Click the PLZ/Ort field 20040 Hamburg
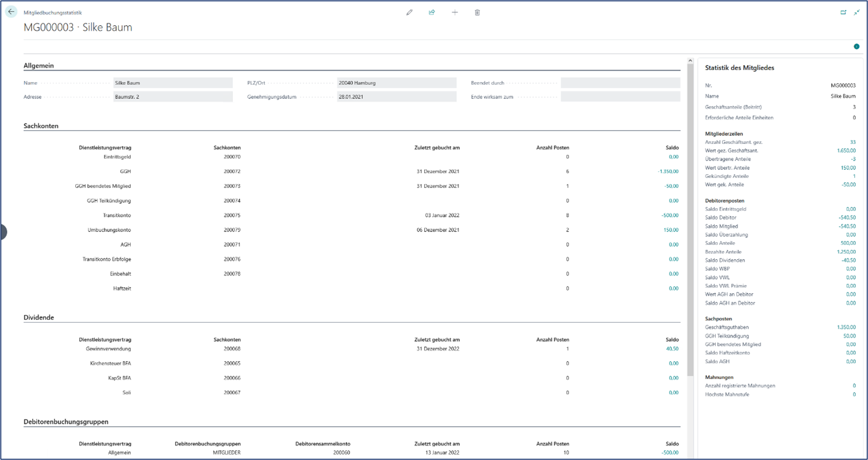Screen dimensions: 868x460 396,83
